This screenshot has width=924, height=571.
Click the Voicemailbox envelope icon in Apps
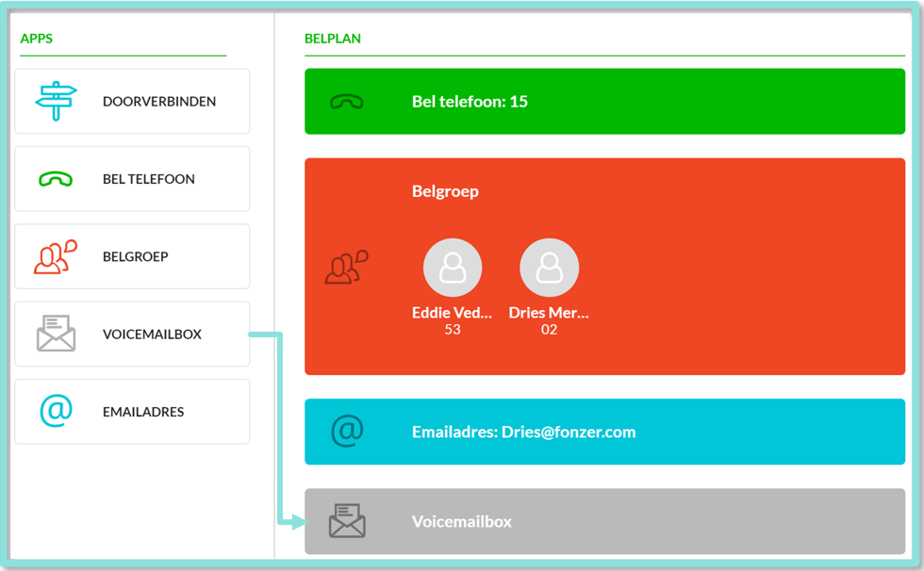56,334
